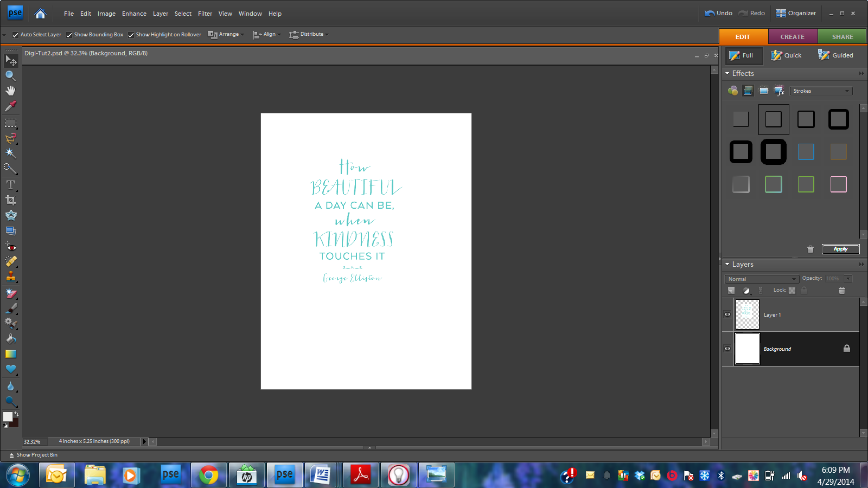Select the Rectangular Marquee tool
This screenshot has height=488, width=868.
point(10,123)
